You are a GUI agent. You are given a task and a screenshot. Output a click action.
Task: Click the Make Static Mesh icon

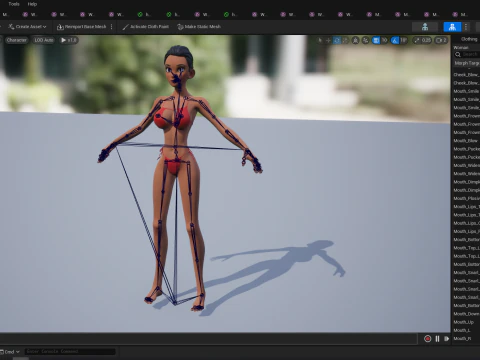coord(180,27)
